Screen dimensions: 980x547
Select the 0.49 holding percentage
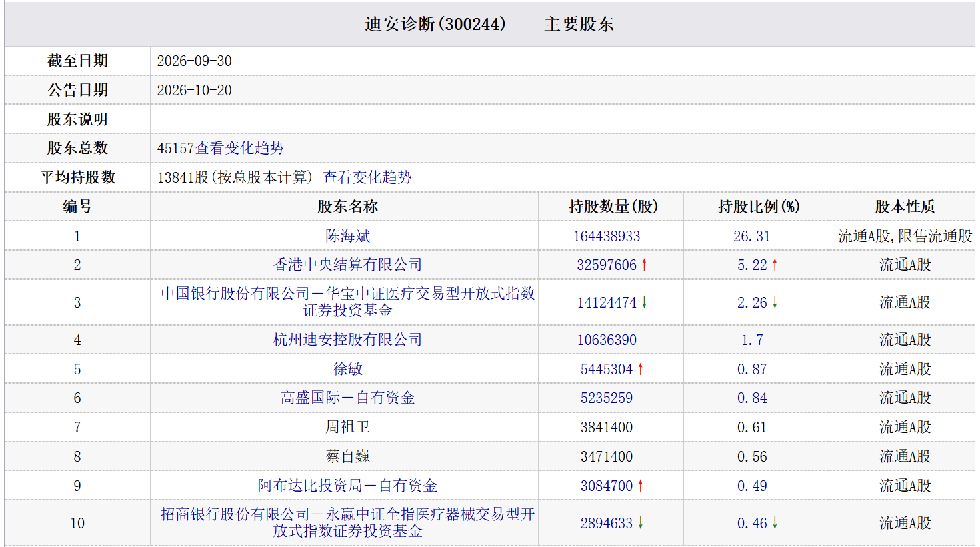[x=752, y=486]
